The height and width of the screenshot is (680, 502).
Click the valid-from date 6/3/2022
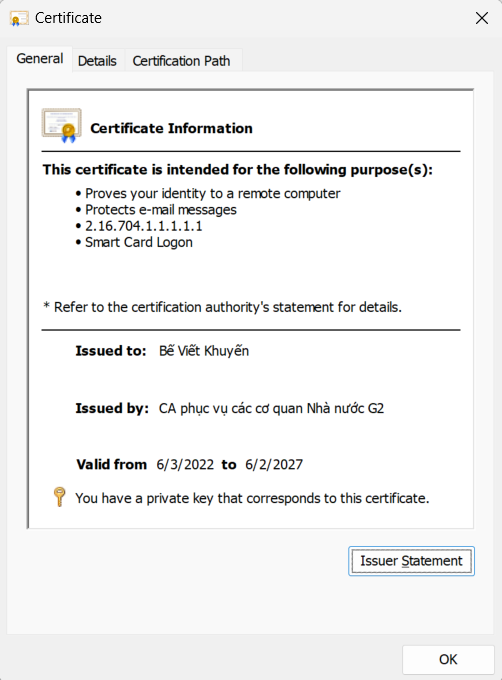click(x=185, y=464)
